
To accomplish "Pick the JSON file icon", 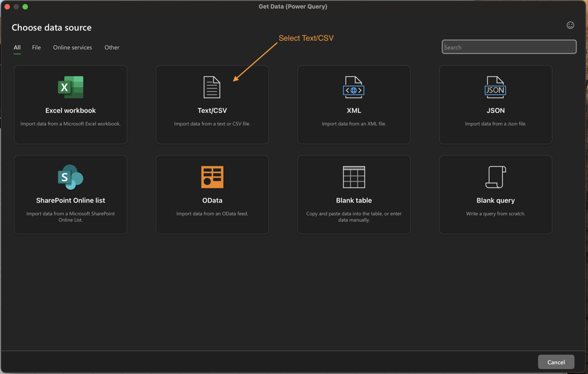I will point(495,87).
